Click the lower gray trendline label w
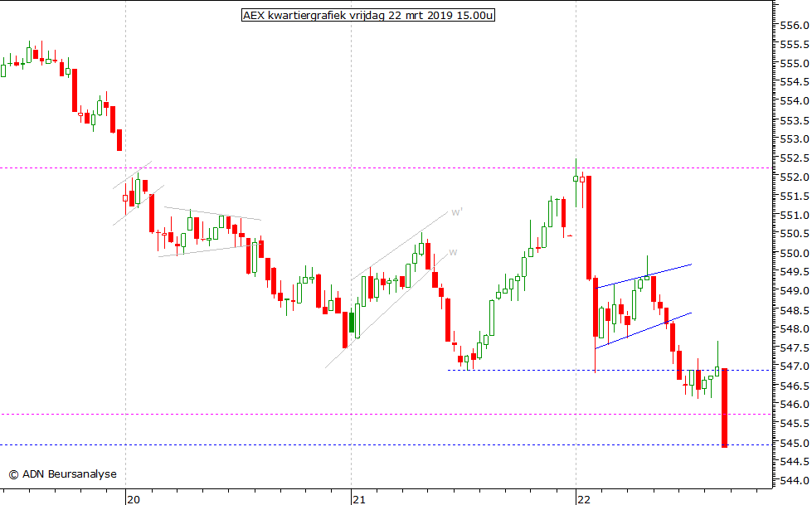Viewport: 812px width, 505px height. point(453,253)
